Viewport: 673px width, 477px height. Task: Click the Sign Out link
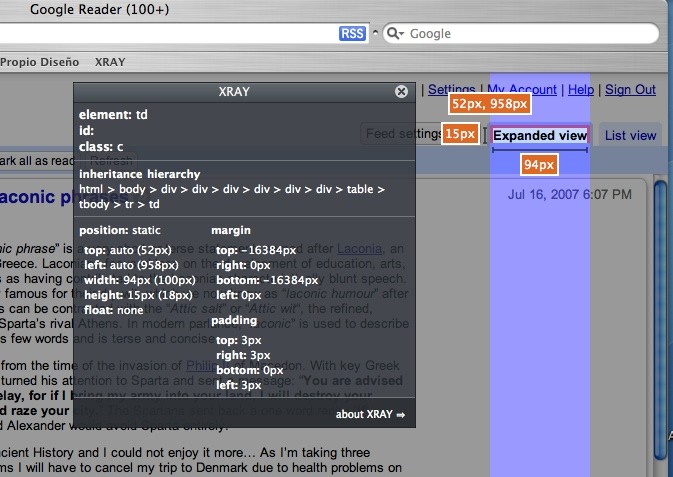click(631, 89)
